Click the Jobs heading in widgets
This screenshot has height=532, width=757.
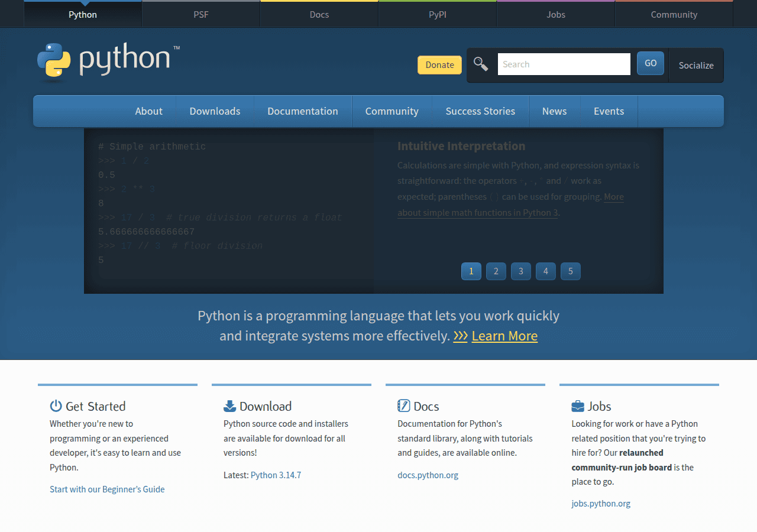599,406
